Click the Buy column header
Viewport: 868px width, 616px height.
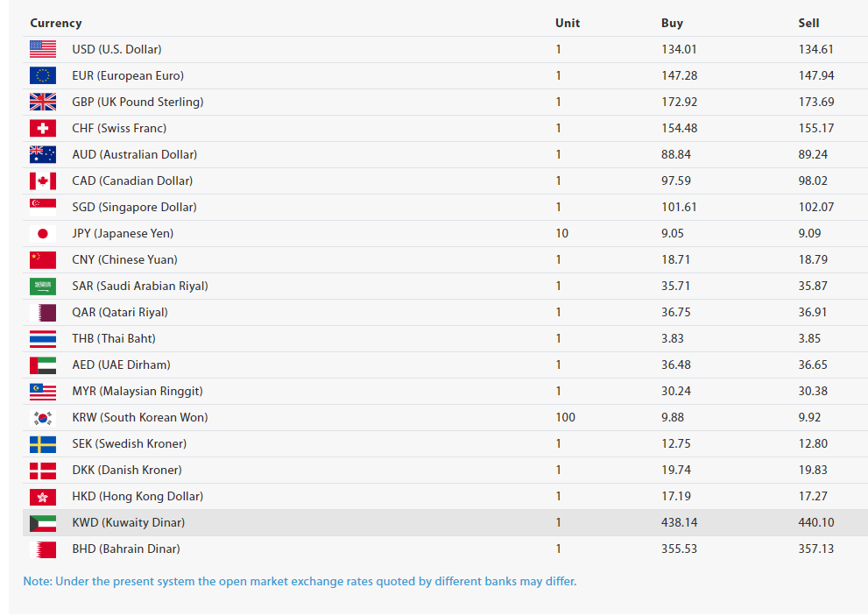point(672,23)
